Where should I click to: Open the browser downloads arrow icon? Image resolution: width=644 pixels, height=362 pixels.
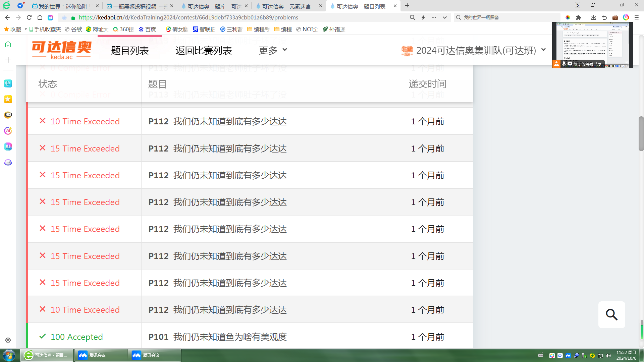(x=593, y=17)
